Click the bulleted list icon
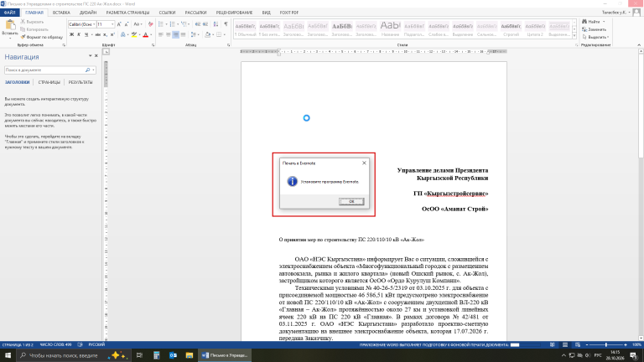The image size is (644, 362). (x=161, y=24)
